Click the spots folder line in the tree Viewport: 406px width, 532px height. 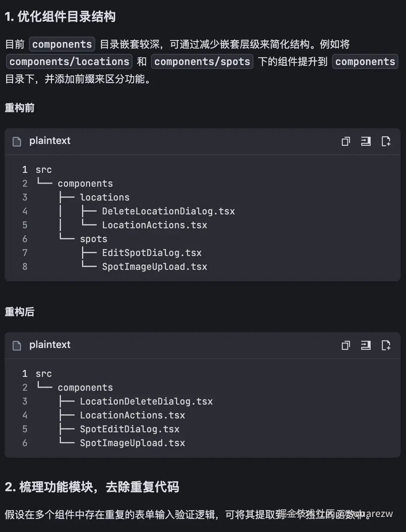(94, 239)
